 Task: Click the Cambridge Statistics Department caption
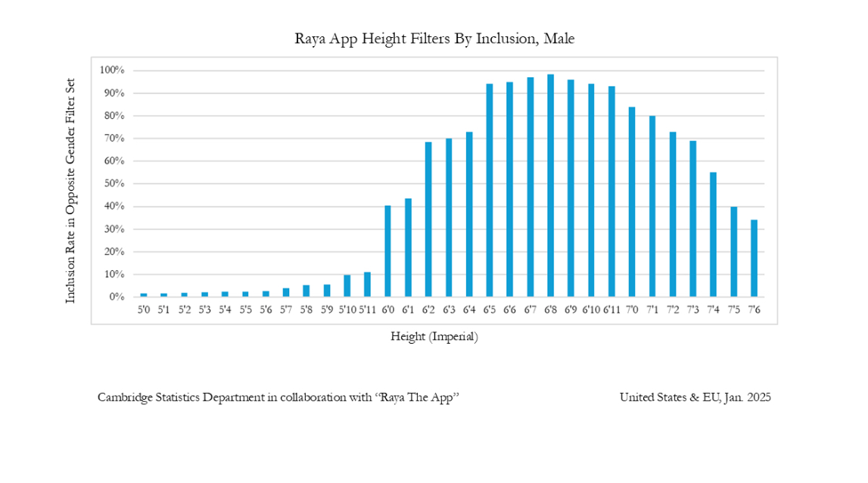[278, 397]
